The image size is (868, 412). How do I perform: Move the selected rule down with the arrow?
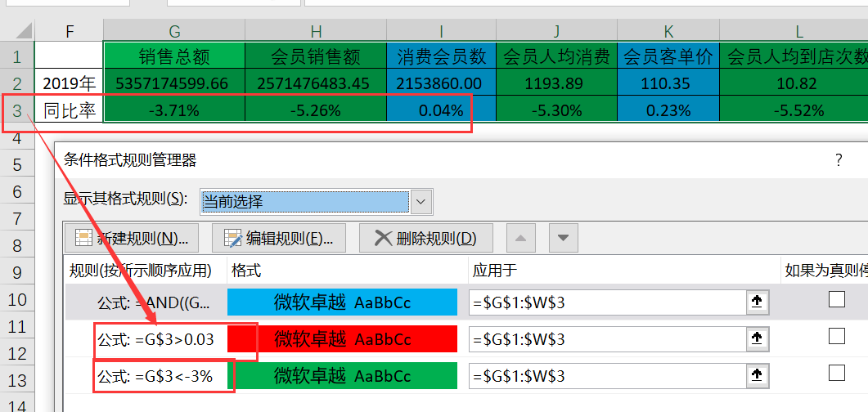[x=564, y=239]
